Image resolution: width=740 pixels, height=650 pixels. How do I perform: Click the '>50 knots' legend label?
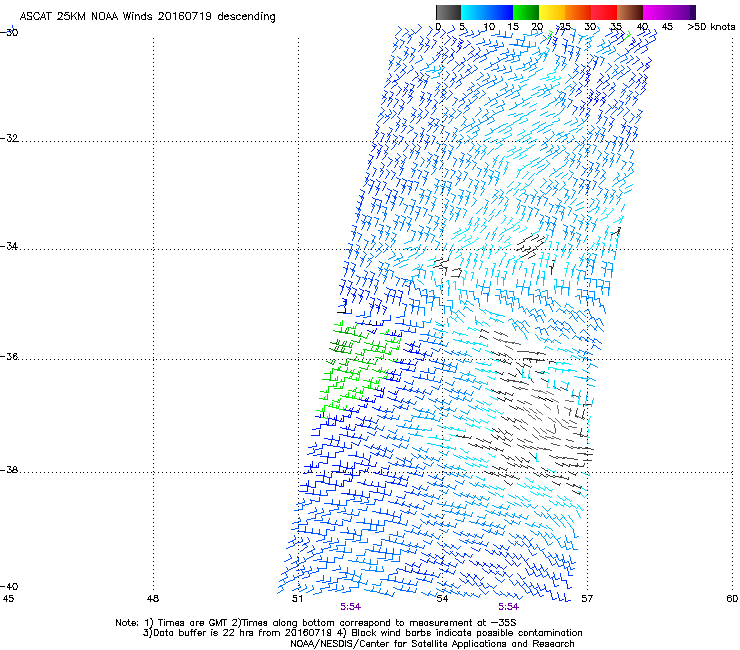[x=711, y=27]
